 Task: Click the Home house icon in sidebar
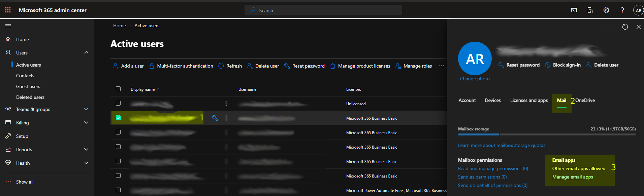coord(8,39)
